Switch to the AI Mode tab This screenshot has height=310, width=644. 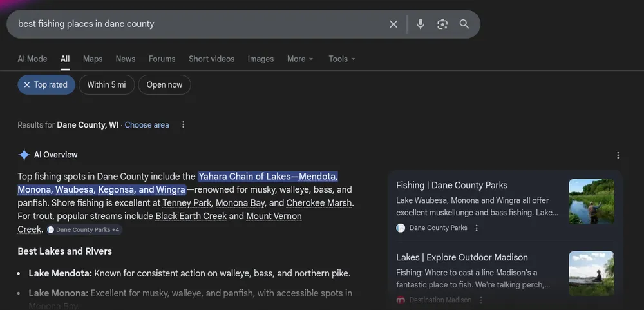32,59
